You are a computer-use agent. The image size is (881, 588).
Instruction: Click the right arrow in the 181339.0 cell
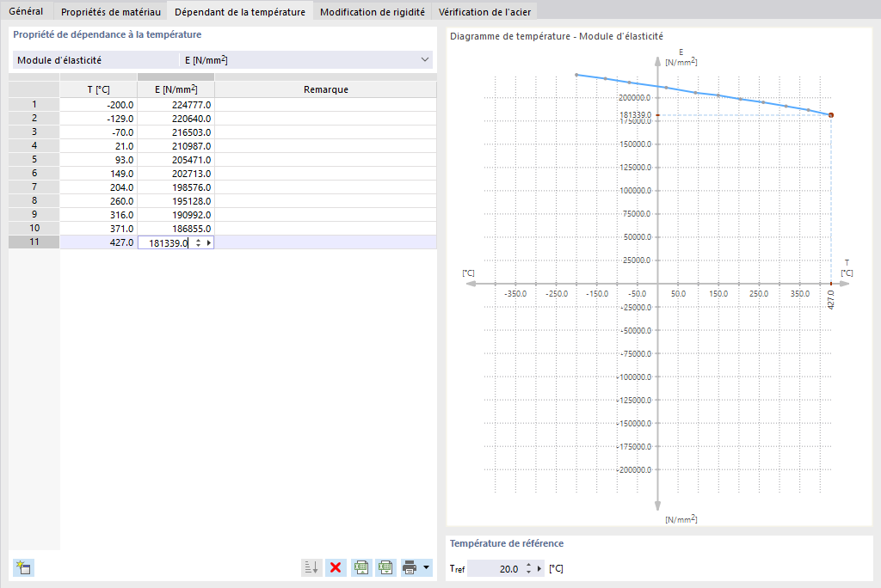pyautogui.click(x=209, y=242)
